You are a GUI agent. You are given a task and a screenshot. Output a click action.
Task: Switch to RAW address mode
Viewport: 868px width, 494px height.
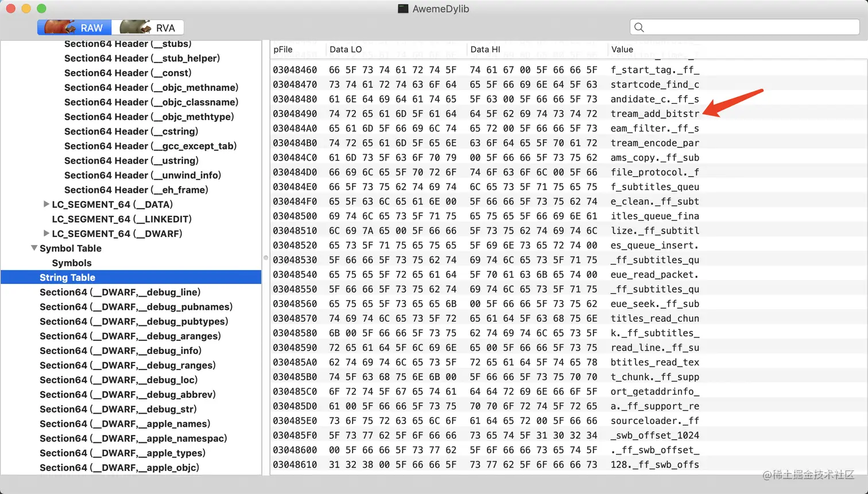point(74,28)
